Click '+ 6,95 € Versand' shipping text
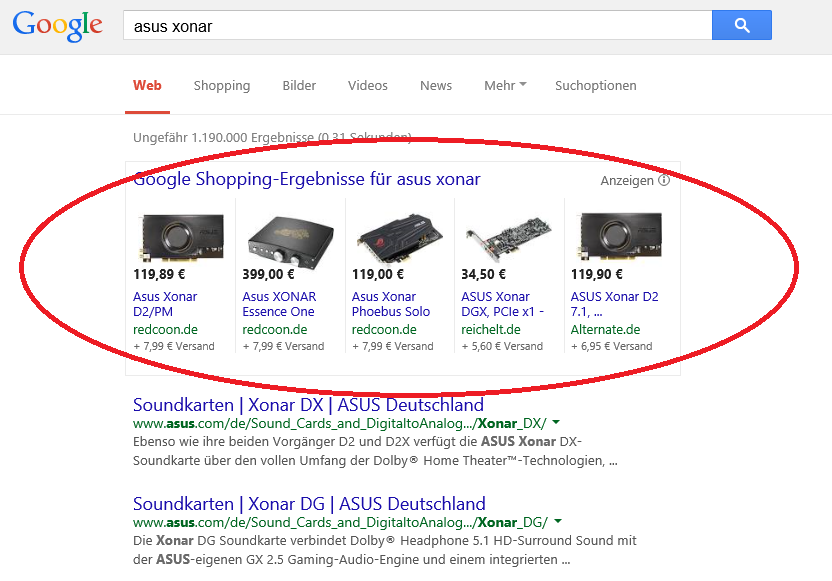The height and width of the screenshot is (581, 832). coord(611,346)
